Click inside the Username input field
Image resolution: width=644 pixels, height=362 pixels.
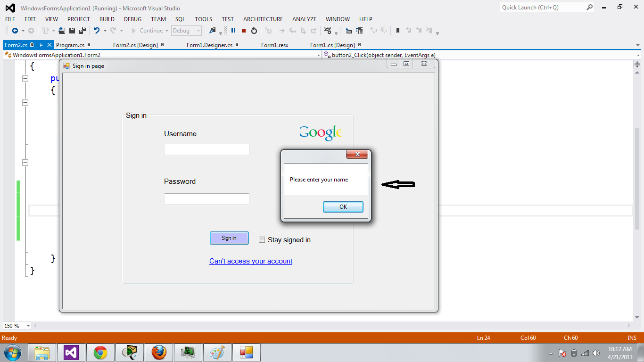206,149
